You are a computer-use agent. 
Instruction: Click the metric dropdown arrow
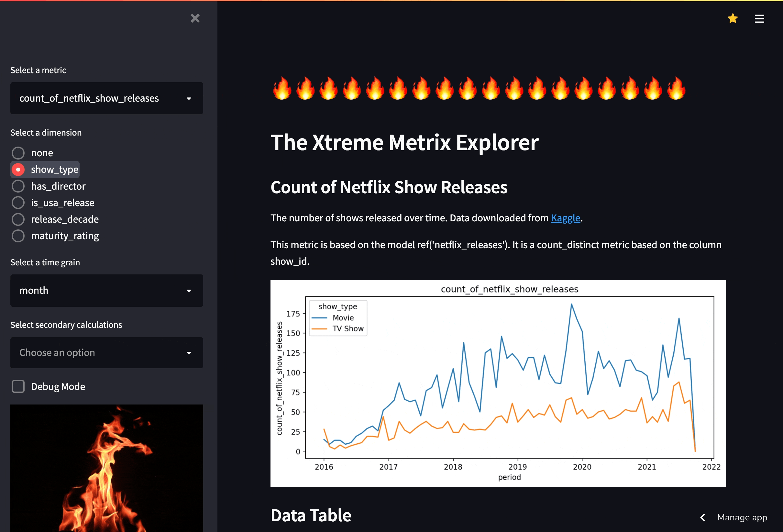point(189,98)
